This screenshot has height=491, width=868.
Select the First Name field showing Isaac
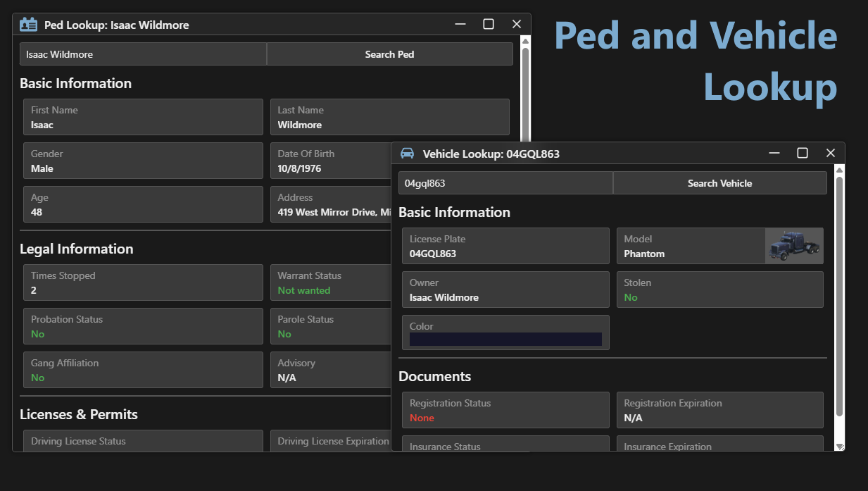[143, 117]
